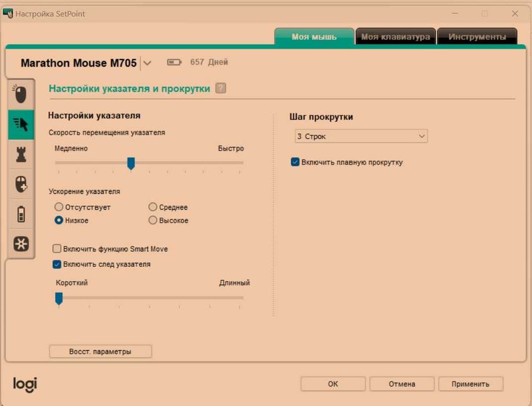Click the pointer trail length slider handle
The image size is (532, 406).
59,298
